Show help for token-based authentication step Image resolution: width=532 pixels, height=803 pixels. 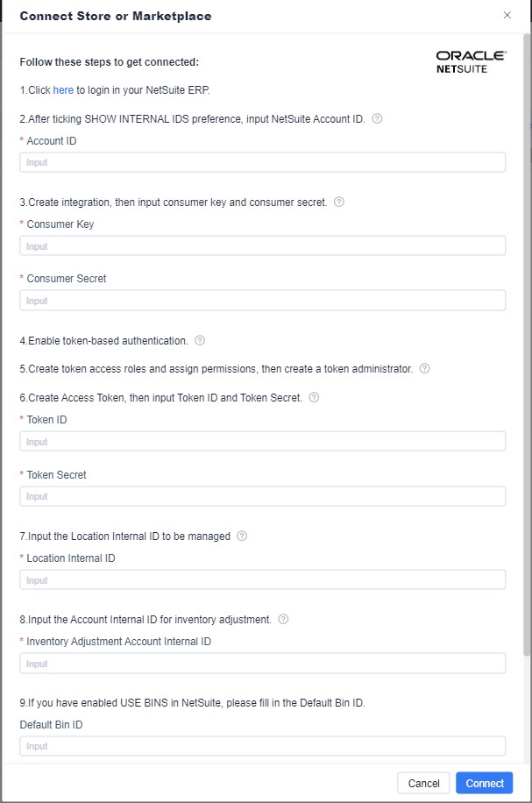pos(200,340)
